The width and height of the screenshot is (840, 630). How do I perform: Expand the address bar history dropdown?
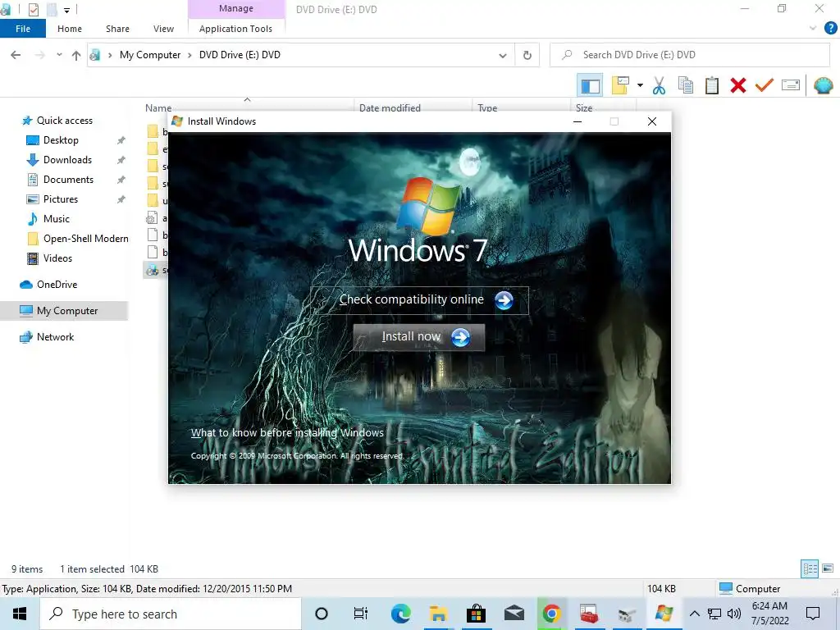(503, 55)
